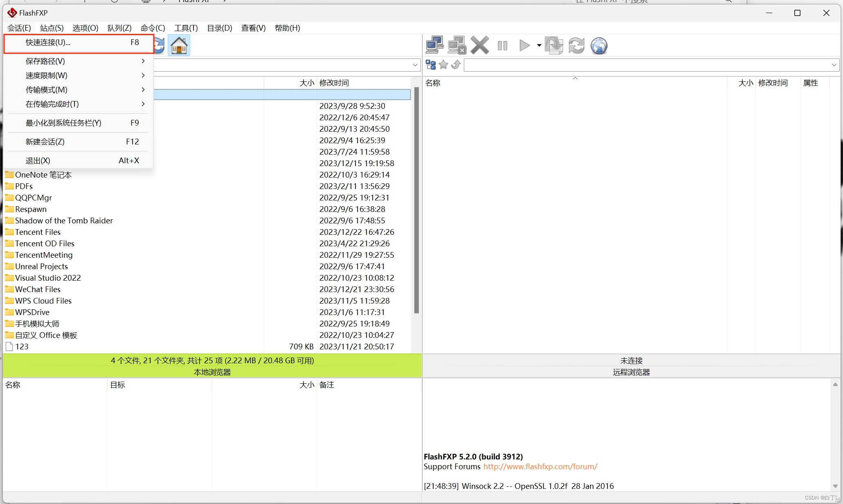843x504 pixels.
Task: Click the 远程浏览器 status label
Action: [x=632, y=372]
